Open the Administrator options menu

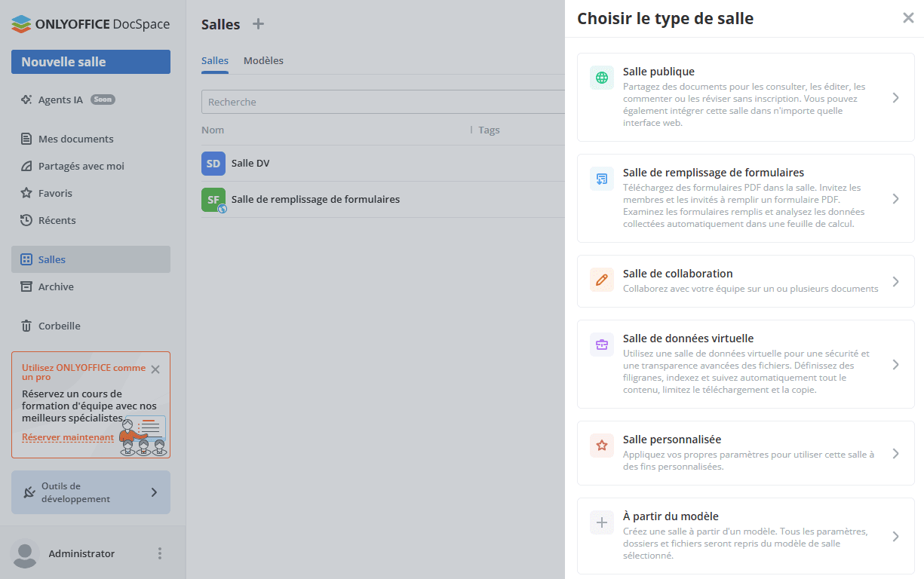pyautogui.click(x=159, y=553)
